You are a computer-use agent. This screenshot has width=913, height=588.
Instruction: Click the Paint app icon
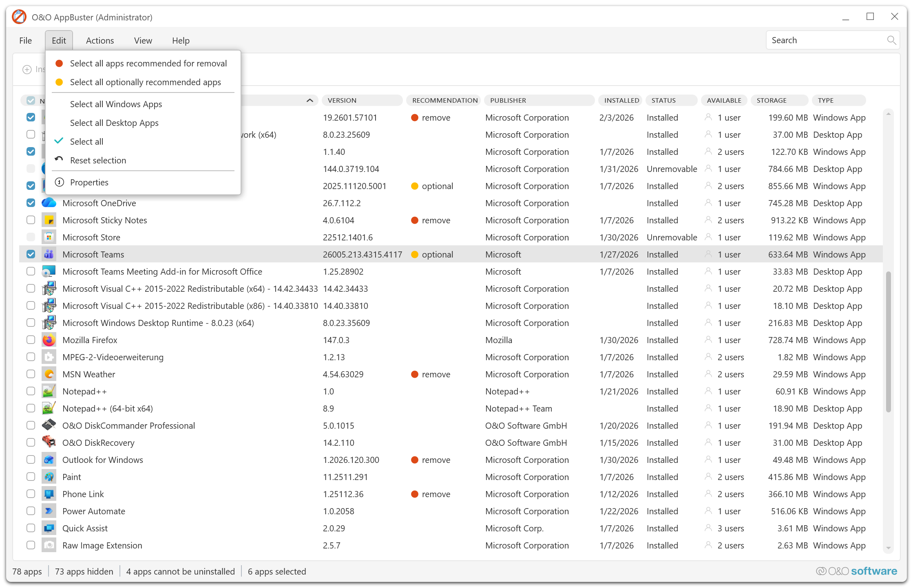[x=49, y=477]
